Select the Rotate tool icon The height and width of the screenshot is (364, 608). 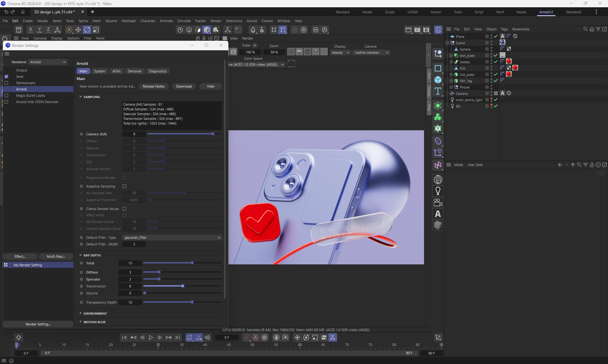coord(87,30)
